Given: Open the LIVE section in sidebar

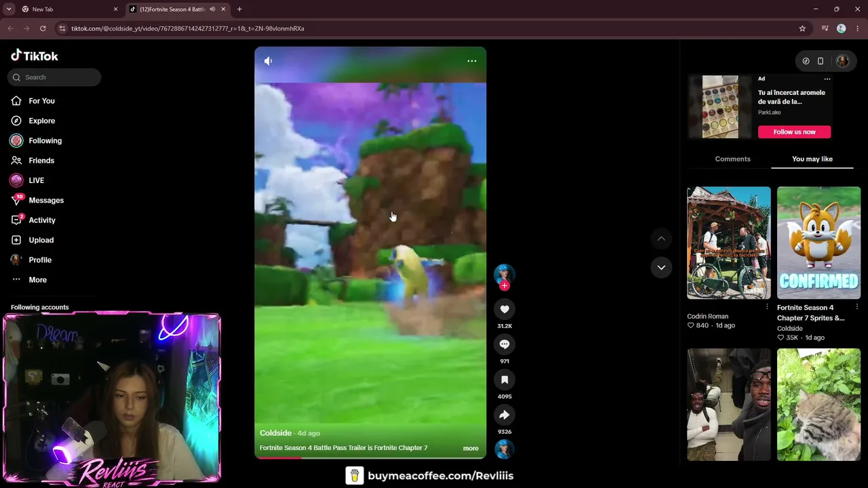Looking at the screenshot, I should coord(36,180).
